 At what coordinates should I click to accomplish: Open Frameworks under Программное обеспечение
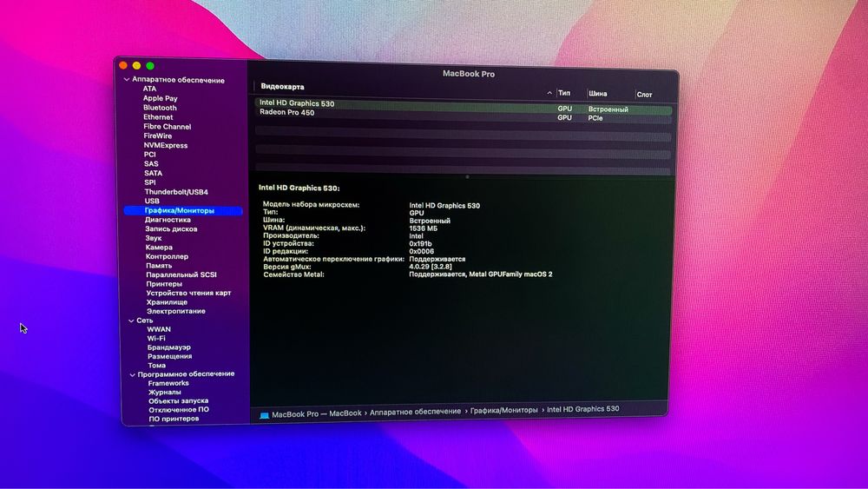168,383
